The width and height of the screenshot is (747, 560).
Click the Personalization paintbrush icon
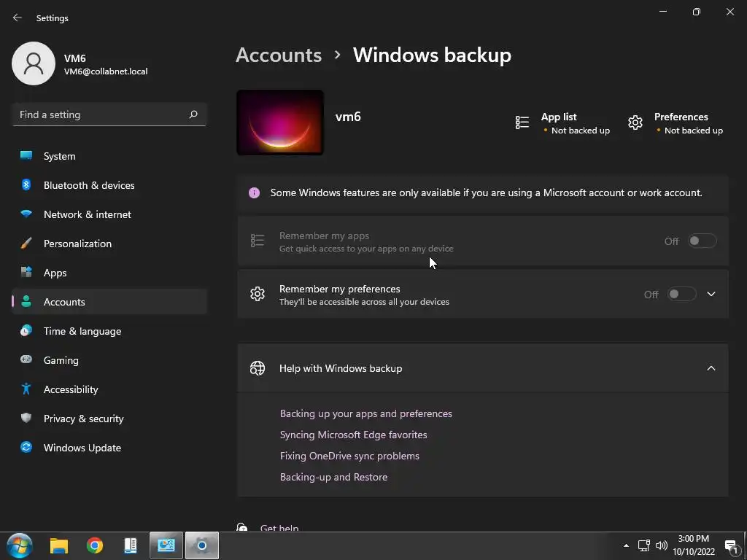pos(26,244)
